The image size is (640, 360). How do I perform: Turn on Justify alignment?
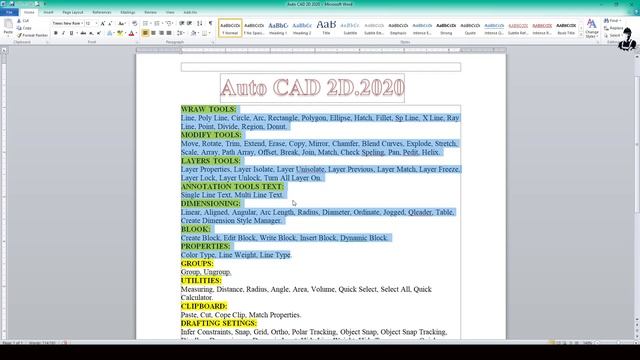(x=169, y=33)
